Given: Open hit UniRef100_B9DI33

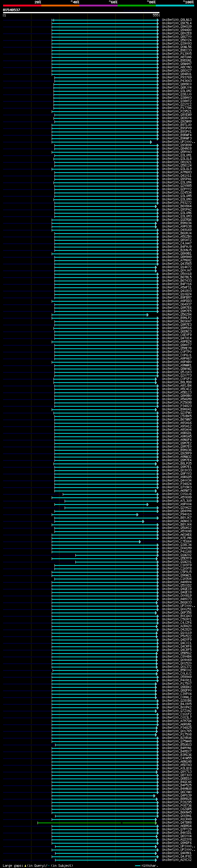Looking at the screenshot, I should coord(177,50).
